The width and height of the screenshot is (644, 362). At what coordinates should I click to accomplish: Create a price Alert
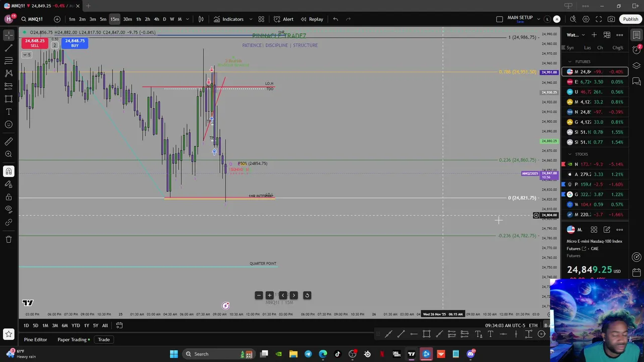(x=283, y=19)
